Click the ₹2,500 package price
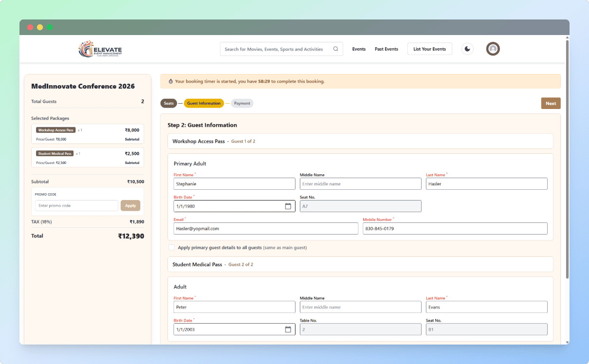The height and width of the screenshot is (364, 589). (x=132, y=153)
